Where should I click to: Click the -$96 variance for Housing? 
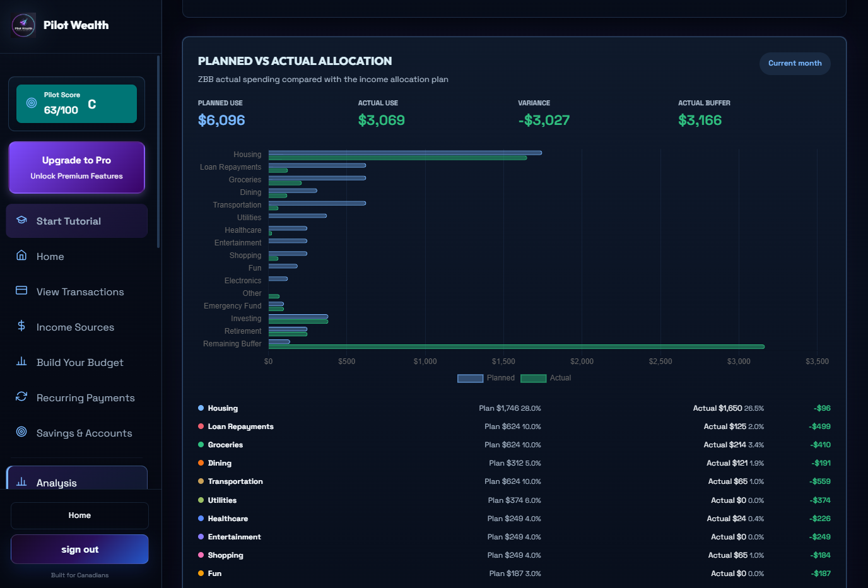click(x=822, y=408)
